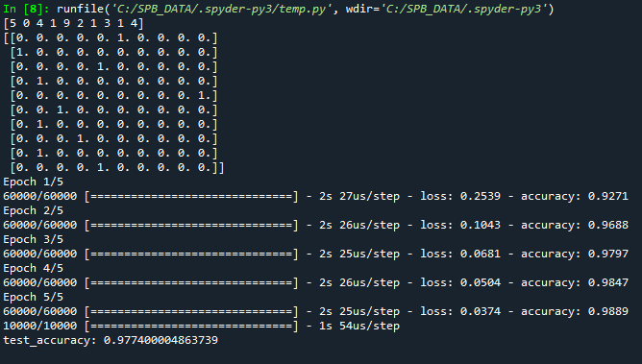Click the '10000/10000' evaluation count
642x364 pixels.
(40, 326)
